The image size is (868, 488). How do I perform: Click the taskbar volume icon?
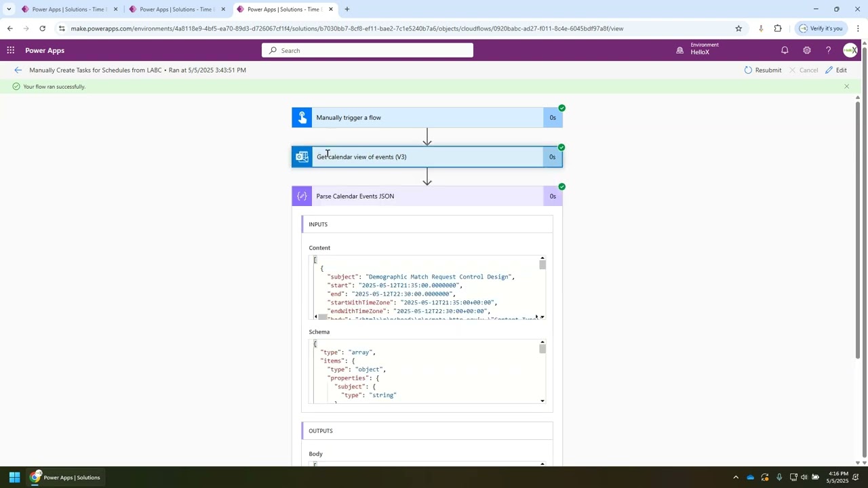point(804,477)
